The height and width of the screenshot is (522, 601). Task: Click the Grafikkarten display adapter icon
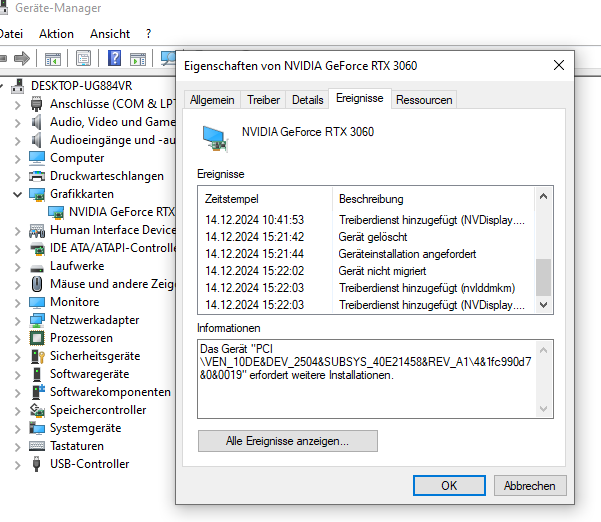coord(37,194)
